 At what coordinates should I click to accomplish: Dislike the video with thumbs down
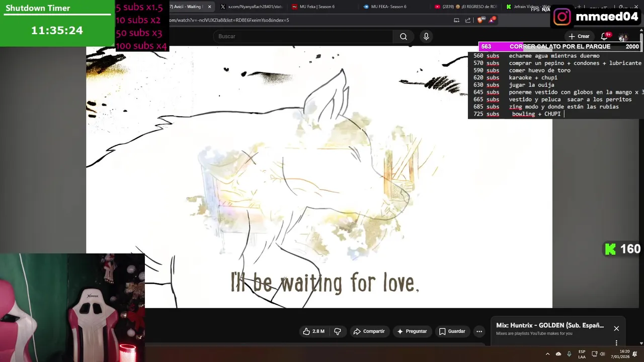tap(338, 331)
